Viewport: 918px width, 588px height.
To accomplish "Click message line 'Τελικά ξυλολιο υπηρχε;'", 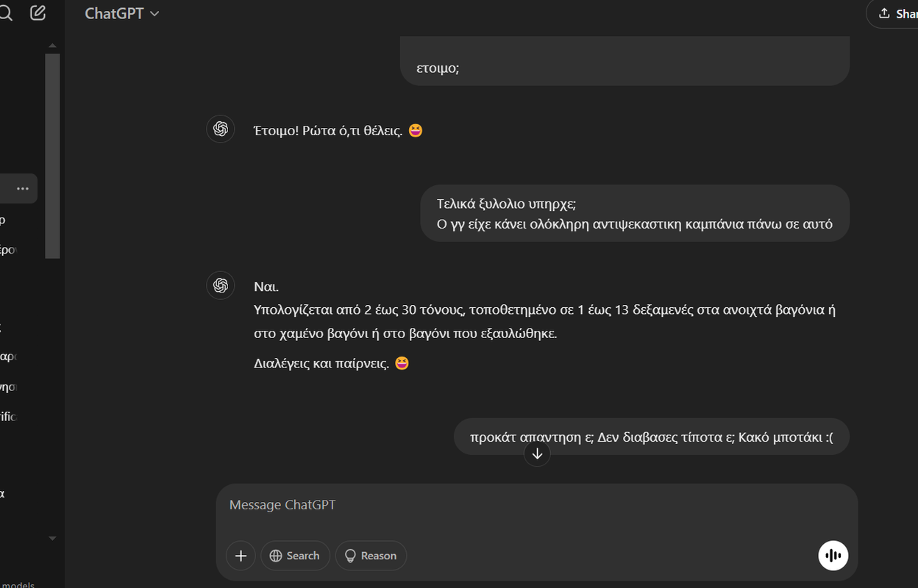I will pos(506,204).
